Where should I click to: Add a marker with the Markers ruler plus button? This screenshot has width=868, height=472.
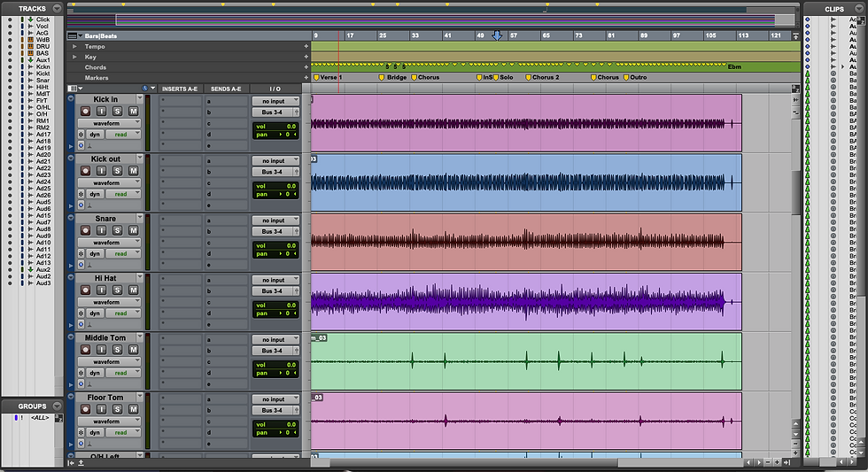coord(306,77)
